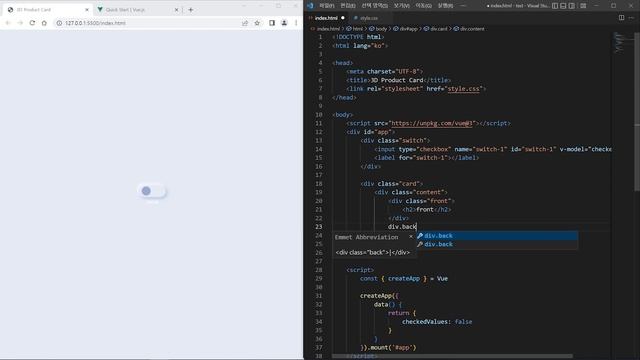Expand div#app breadcrumb
The width and height of the screenshot is (640, 360).
point(406,29)
